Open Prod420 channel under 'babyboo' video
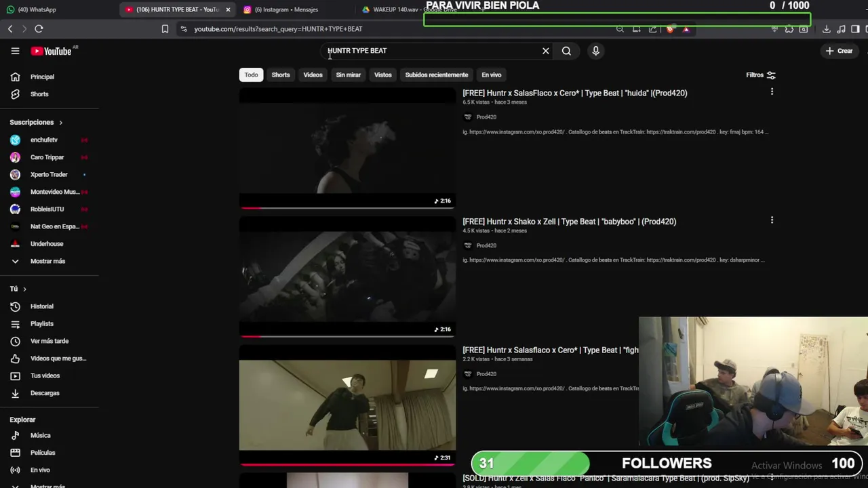Viewport: 868px width, 488px height. (486, 245)
